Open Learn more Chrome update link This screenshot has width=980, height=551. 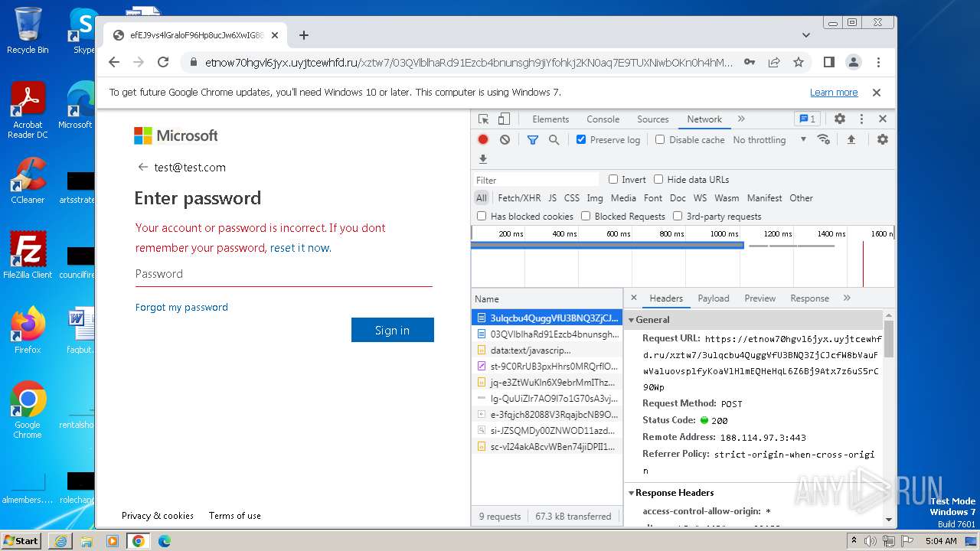point(834,93)
